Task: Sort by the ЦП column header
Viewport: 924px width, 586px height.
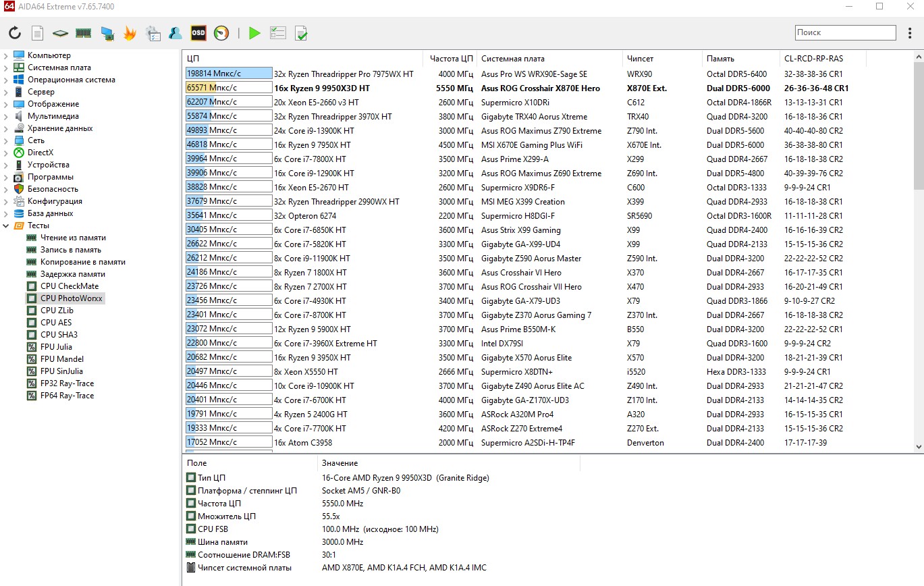Action: tap(302, 59)
